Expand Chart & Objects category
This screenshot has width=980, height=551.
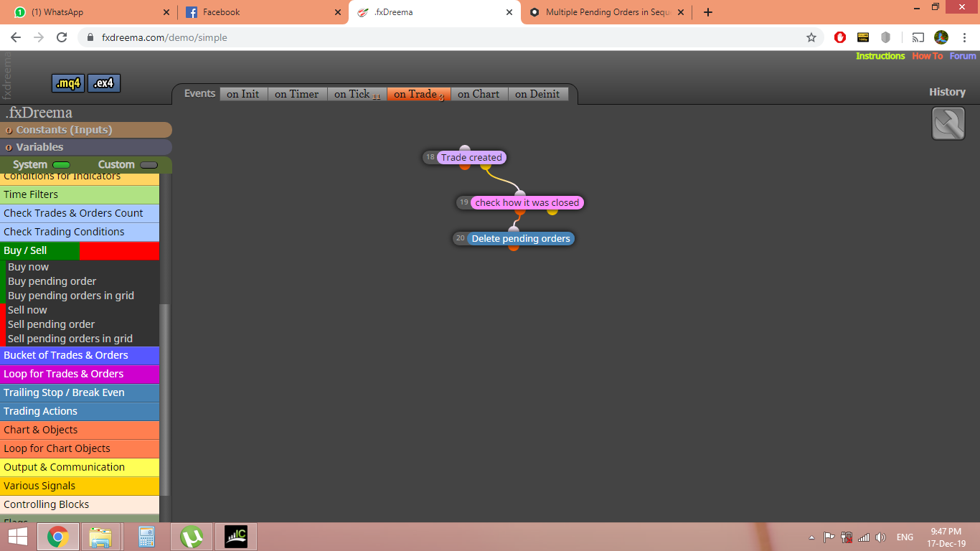(x=80, y=430)
